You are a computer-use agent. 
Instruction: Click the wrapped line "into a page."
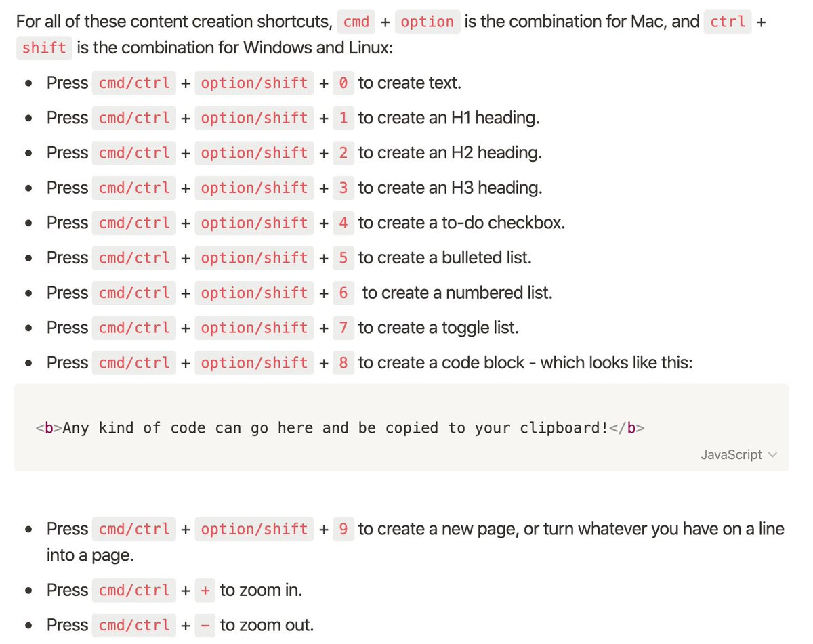pos(90,556)
